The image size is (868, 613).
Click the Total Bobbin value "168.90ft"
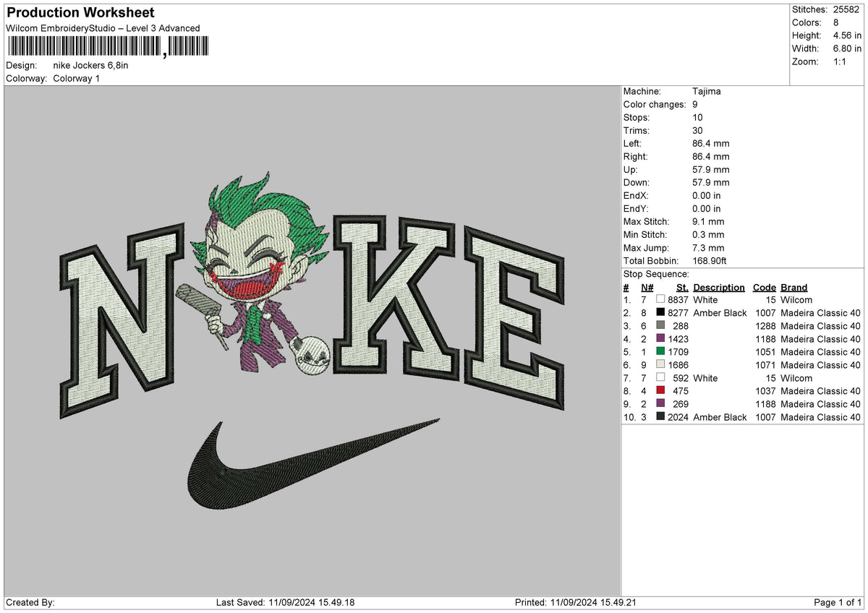click(x=710, y=260)
